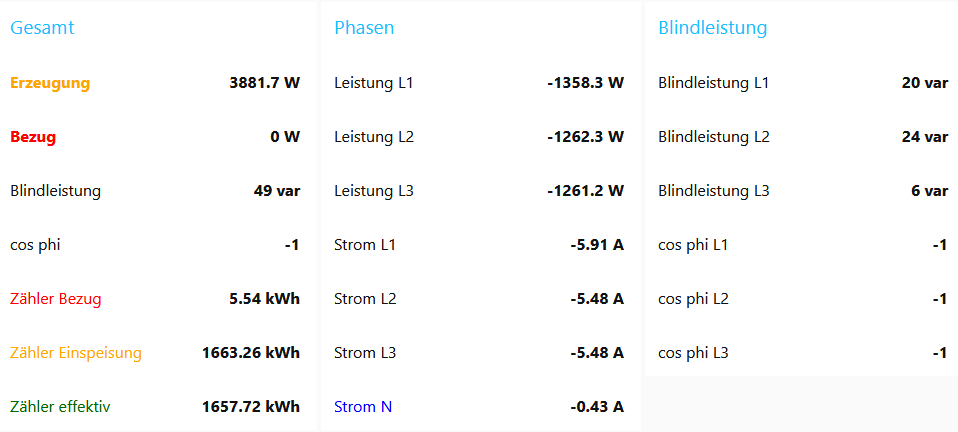
Task: Select the Blindleistung L1 row label
Action: click(714, 83)
